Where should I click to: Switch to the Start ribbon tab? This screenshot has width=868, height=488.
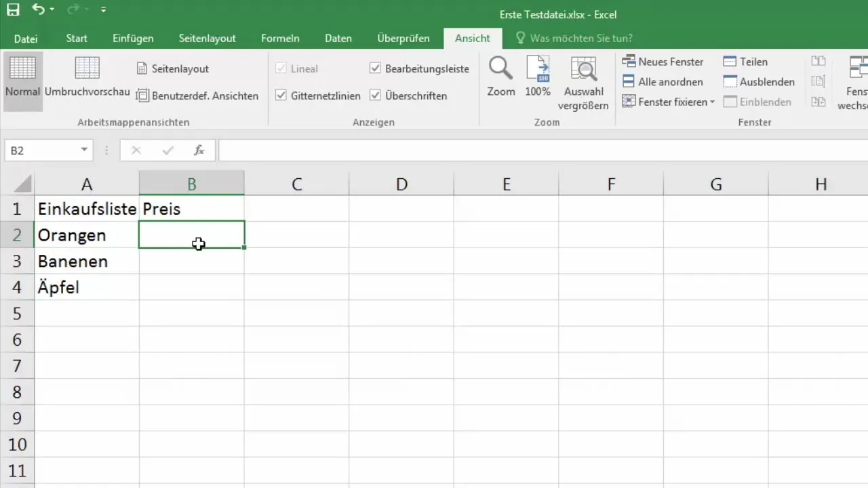(x=77, y=39)
